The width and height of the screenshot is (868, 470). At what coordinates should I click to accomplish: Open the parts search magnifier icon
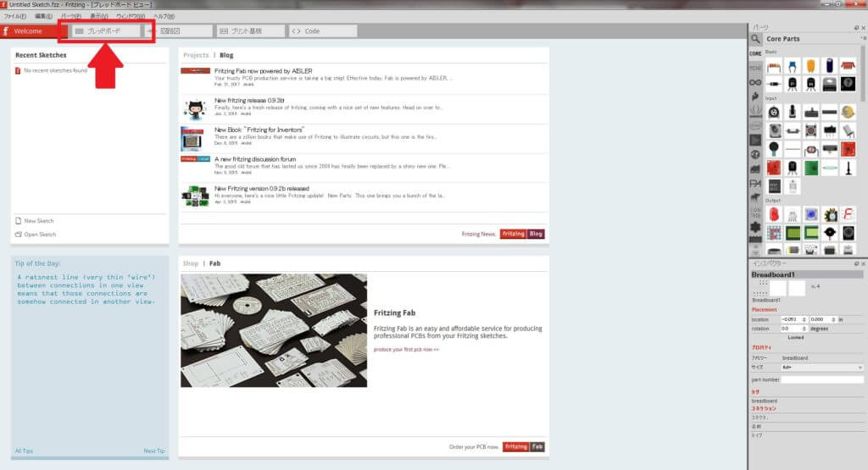tap(755, 39)
